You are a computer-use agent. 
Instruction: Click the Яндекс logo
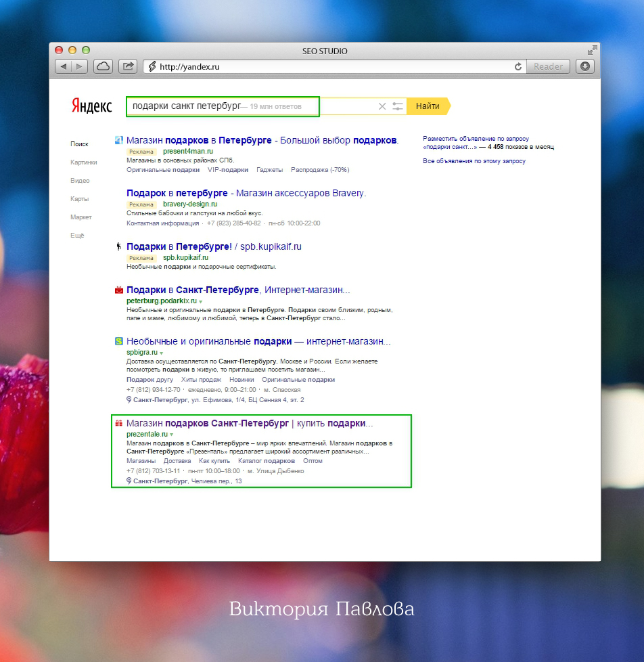tap(91, 106)
